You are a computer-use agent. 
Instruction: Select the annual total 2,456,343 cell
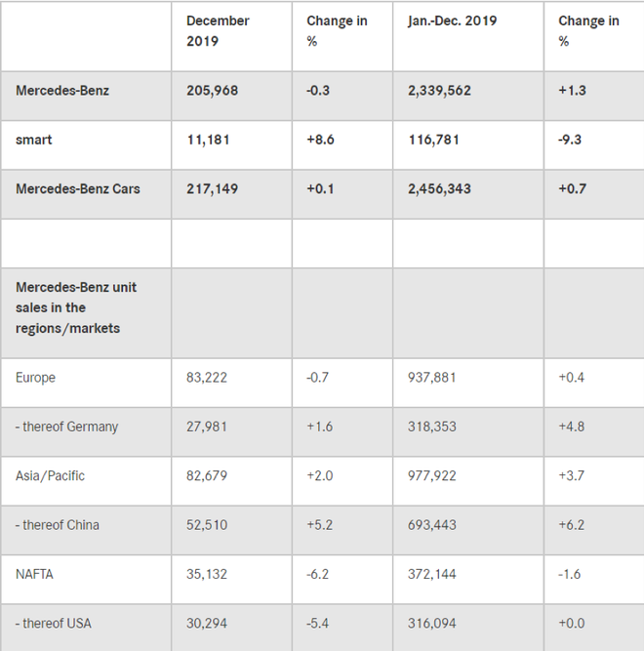439,188
